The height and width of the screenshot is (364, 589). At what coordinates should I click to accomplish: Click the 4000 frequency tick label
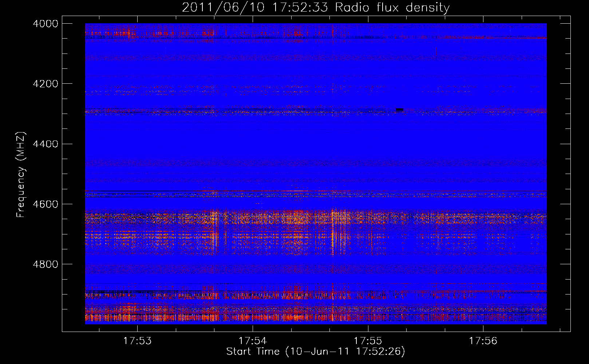click(46, 24)
